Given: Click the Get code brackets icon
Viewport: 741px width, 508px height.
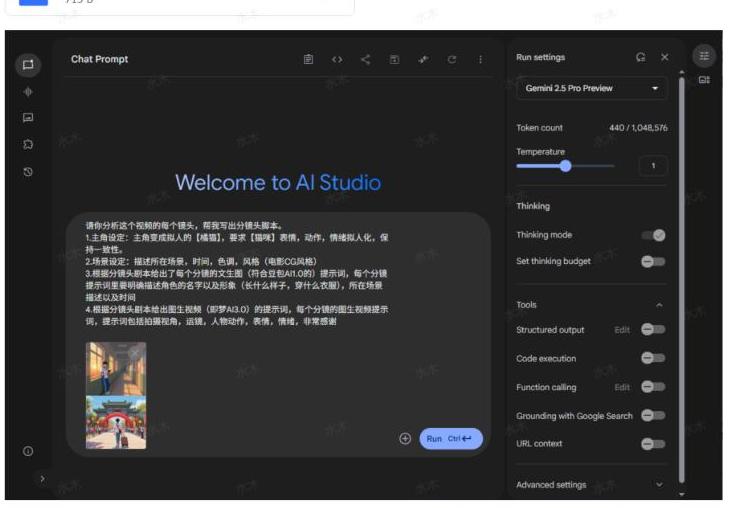Looking at the screenshot, I should pyautogui.click(x=337, y=60).
